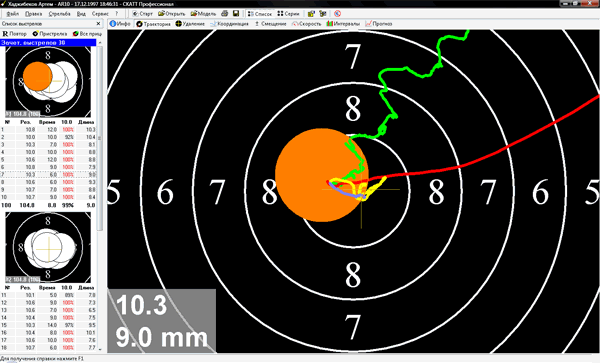Click the Пристрелка button
The image size is (600, 363).
(50, 34)
